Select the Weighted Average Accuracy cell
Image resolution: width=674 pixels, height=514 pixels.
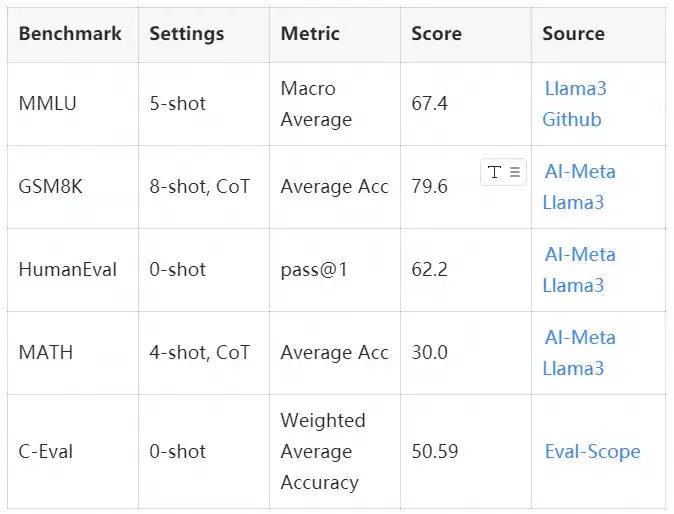click(x=335, y=452)
